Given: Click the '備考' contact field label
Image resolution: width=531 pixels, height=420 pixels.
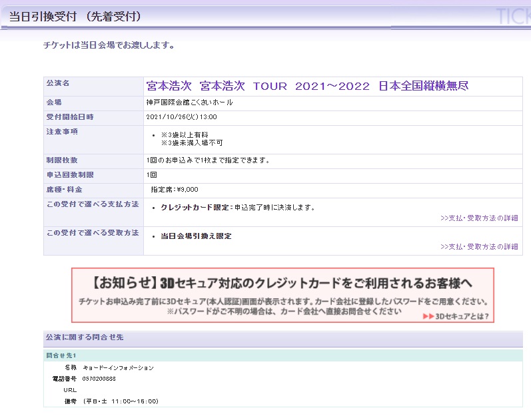Looking at the screenshot, I should (71, 401).
